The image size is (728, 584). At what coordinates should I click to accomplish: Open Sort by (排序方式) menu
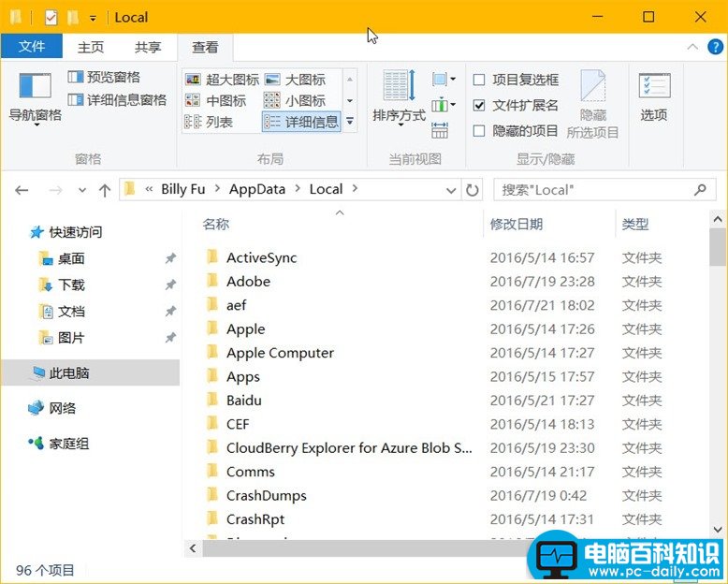click(x=399, y=98)
